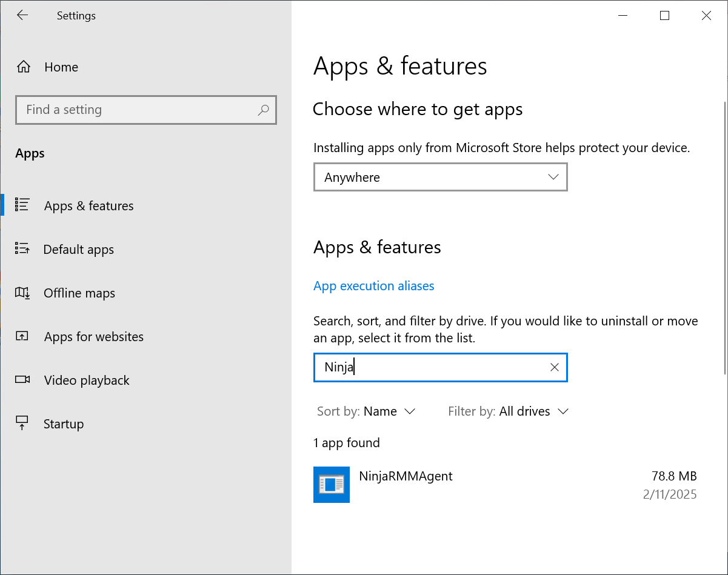The width and height of the screenshot is (728, 575).
Task: Click the NinjaRMMAgent app icon
Action: [332, 485]
